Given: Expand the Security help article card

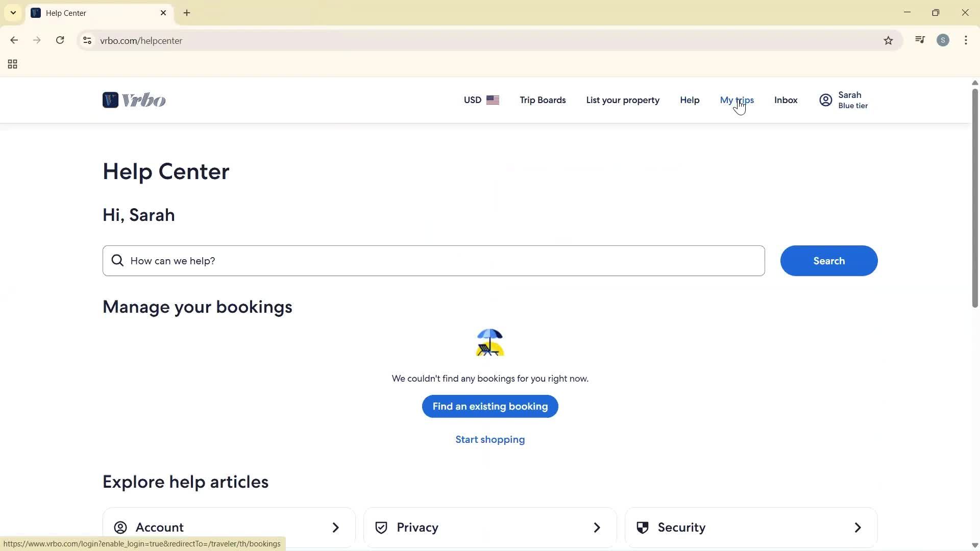Looking at the screenshot, I should pyautogui.click(x=857, y=528).
